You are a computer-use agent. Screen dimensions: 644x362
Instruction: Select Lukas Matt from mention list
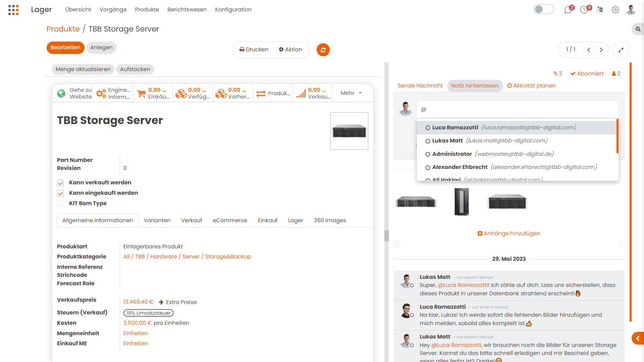tap(517, 141)
